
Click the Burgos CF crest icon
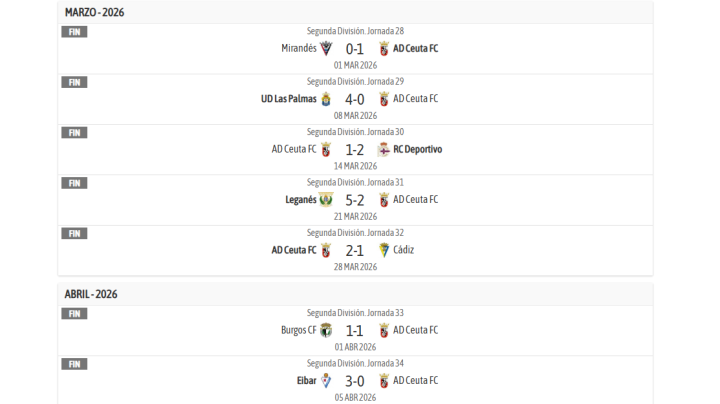(x=326, y=330)
